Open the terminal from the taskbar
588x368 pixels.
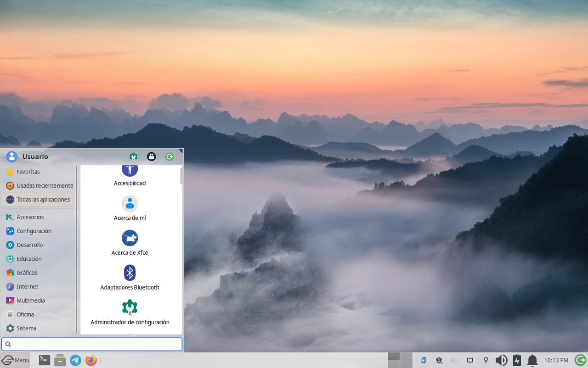click(x=44, y=360)
